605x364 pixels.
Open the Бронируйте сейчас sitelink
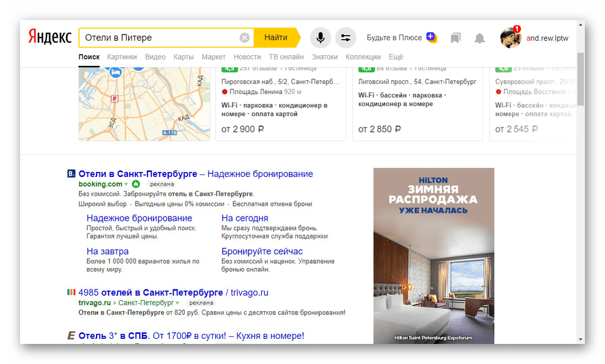pyautogui.click(x=262, y=251)
